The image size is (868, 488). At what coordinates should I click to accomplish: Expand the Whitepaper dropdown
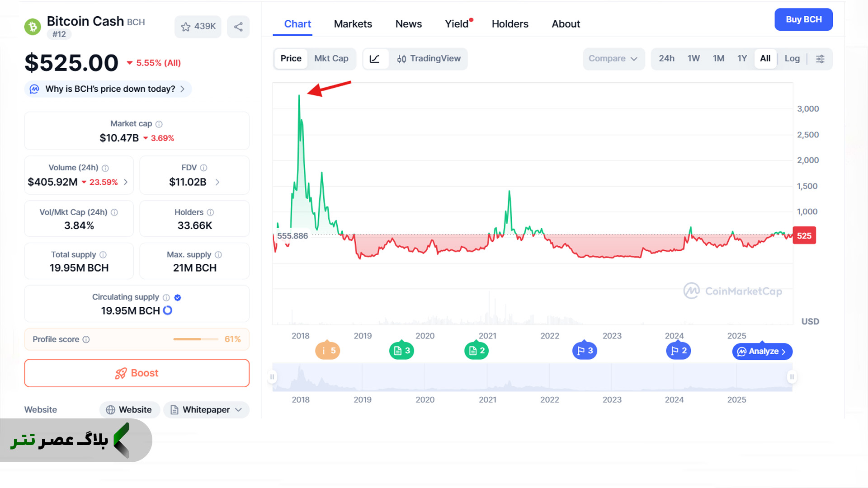(207, 410)
